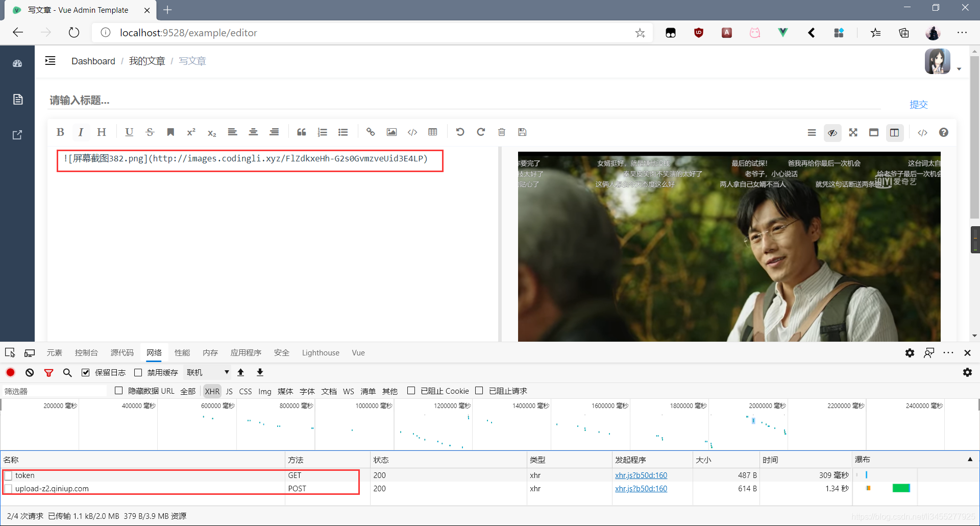Click the 筛选器 filter input
Screen dimensions: 980x526
55,391
